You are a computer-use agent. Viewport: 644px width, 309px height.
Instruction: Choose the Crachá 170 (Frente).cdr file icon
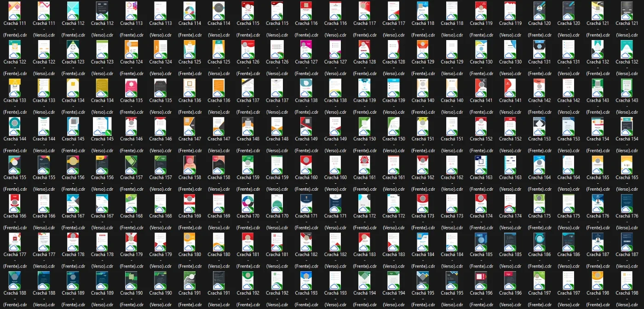pos(248,203)
